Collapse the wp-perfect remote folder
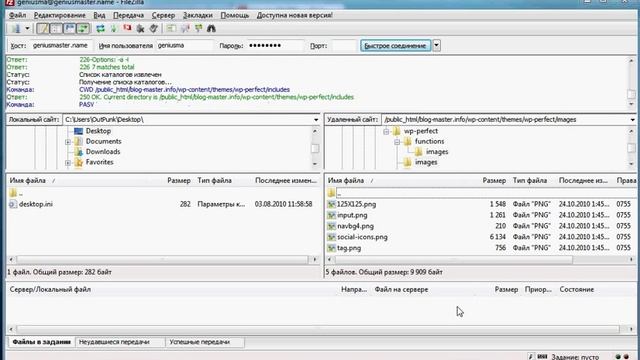This screenshot has width=640, height=360. pos(386,131)
